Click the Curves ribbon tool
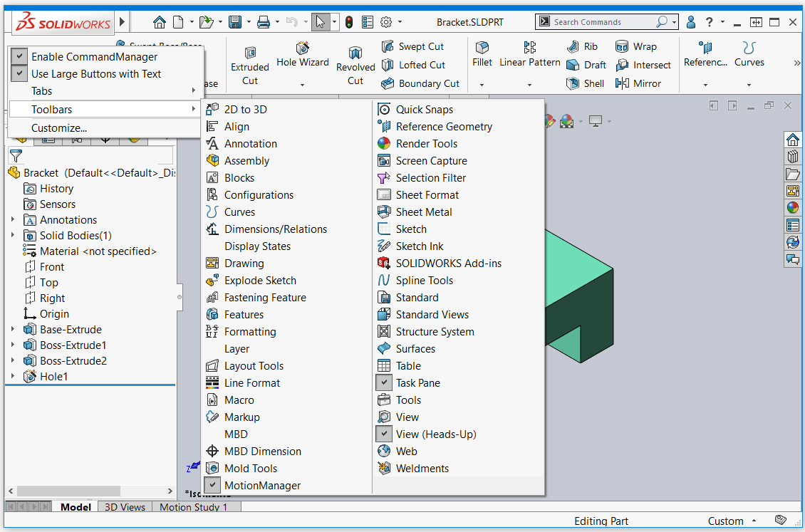 [749, 56]
